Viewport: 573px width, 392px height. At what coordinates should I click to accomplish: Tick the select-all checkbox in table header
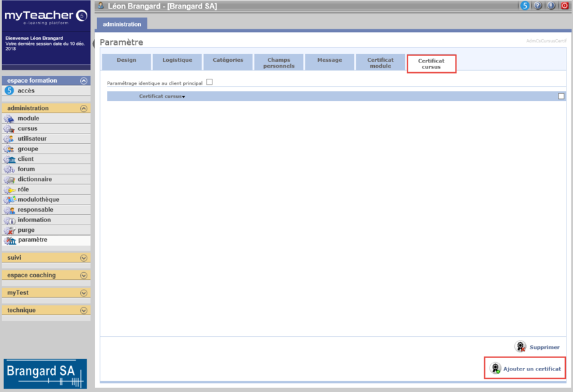pos(561,96)
